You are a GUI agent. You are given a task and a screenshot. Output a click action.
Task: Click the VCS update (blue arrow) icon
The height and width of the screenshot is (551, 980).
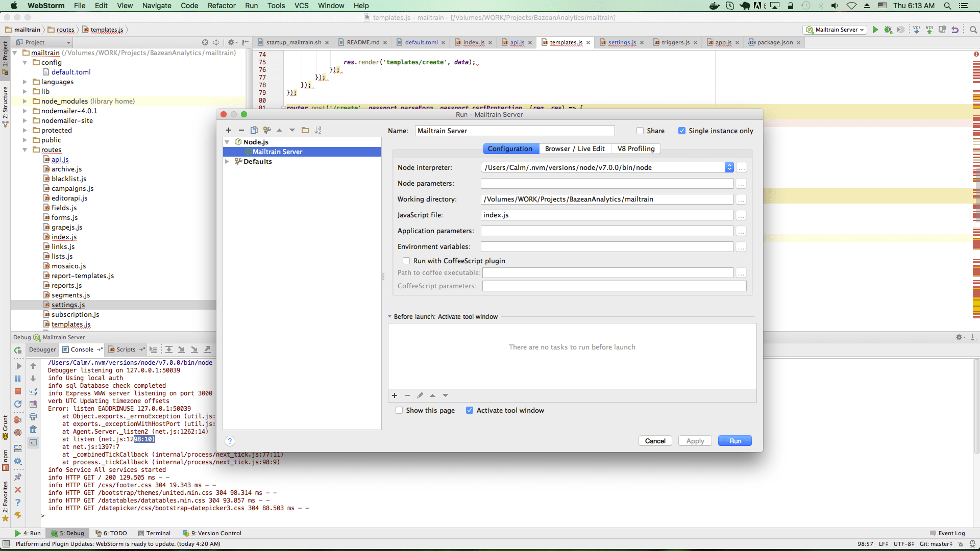[917, 30]
